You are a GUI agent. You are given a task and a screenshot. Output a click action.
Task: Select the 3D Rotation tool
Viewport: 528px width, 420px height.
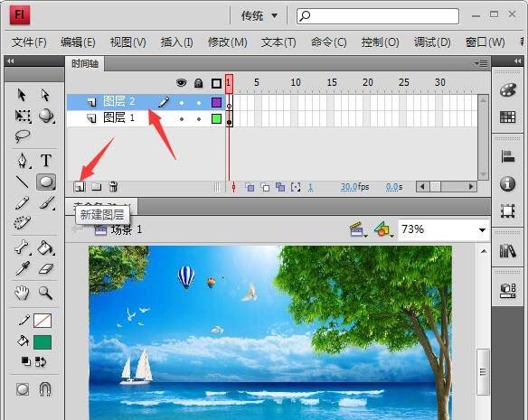[x=46, y=116]
